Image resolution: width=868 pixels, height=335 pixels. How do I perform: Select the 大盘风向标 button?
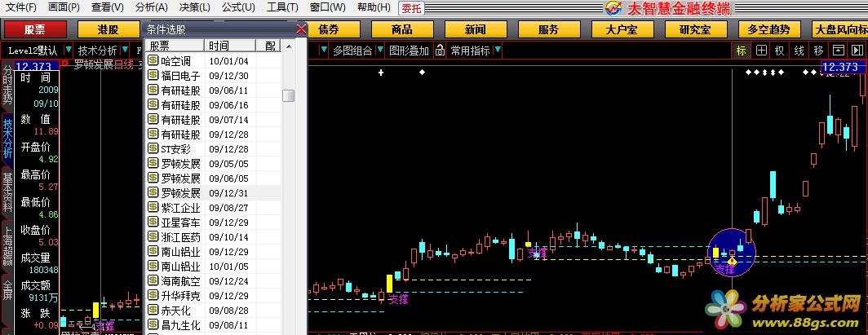[x=839, y=30]
